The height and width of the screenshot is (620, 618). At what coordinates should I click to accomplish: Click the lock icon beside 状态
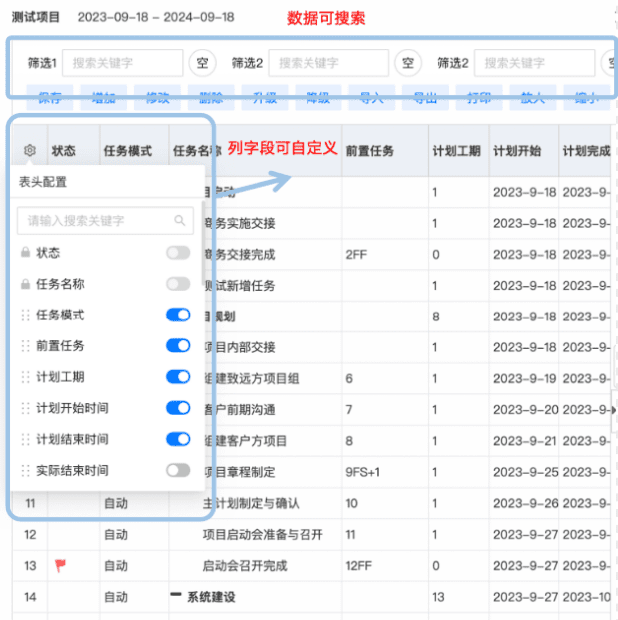tap(25, 252)
